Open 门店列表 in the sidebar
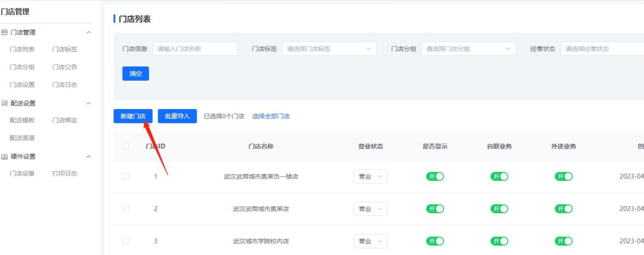644x255 pixels. (22, 49)
